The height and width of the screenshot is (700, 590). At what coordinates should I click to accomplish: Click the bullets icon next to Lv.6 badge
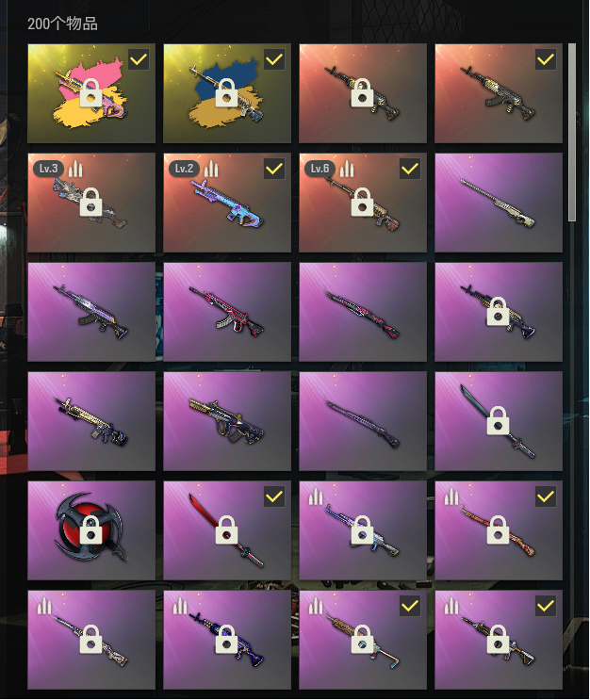(x=347, y=169)
